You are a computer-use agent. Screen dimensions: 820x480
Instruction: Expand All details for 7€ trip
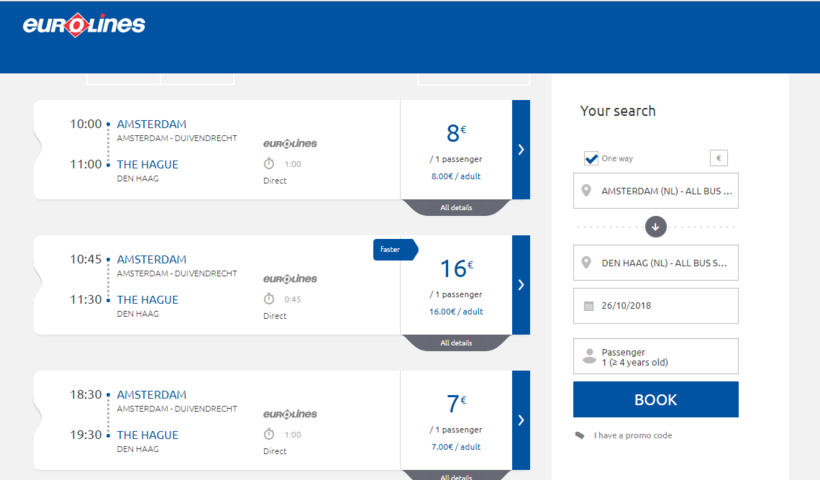(456, 476)
